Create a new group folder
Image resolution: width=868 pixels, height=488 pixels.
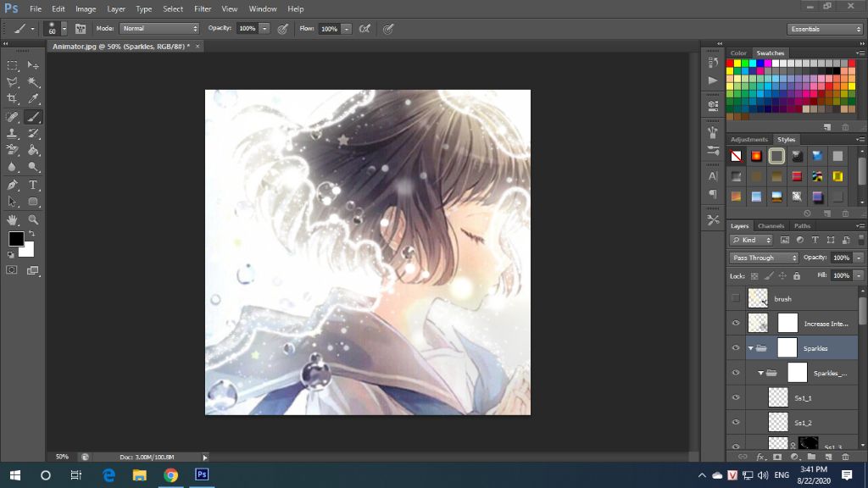click(811, 457)
